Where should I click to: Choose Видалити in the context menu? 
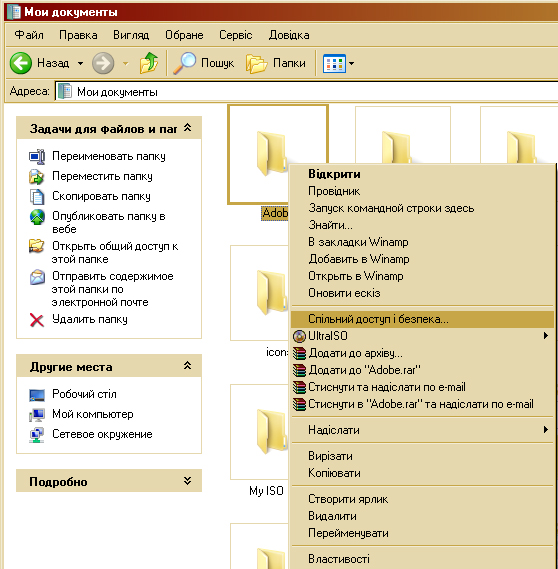(423, 516)
